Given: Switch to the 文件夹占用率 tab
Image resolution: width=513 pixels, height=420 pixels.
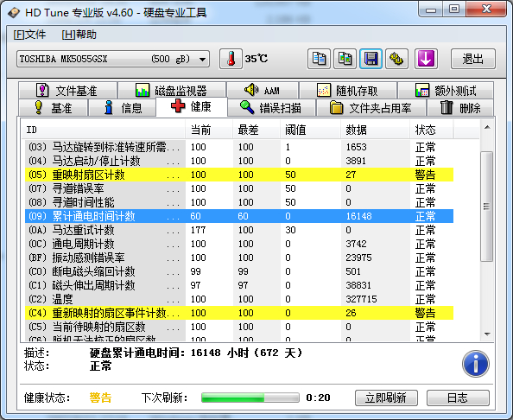Looking at the screenshot, I should (x=371, y=108).
